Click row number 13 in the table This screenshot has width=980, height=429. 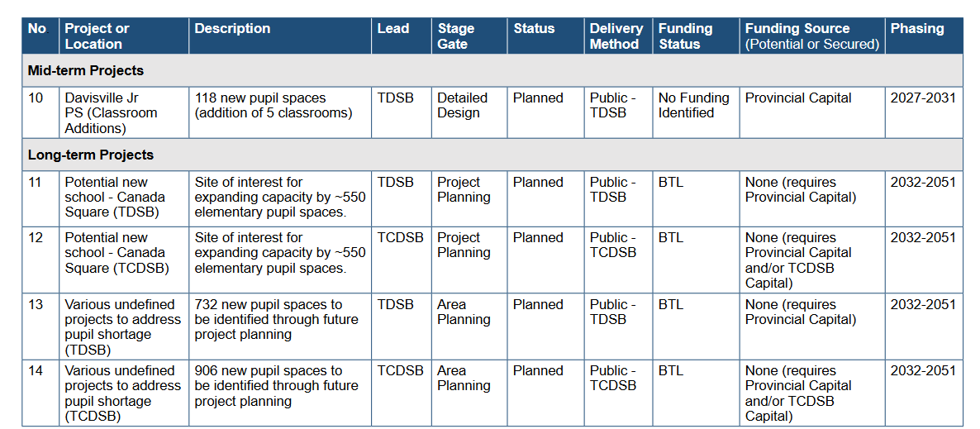[36, 304]
